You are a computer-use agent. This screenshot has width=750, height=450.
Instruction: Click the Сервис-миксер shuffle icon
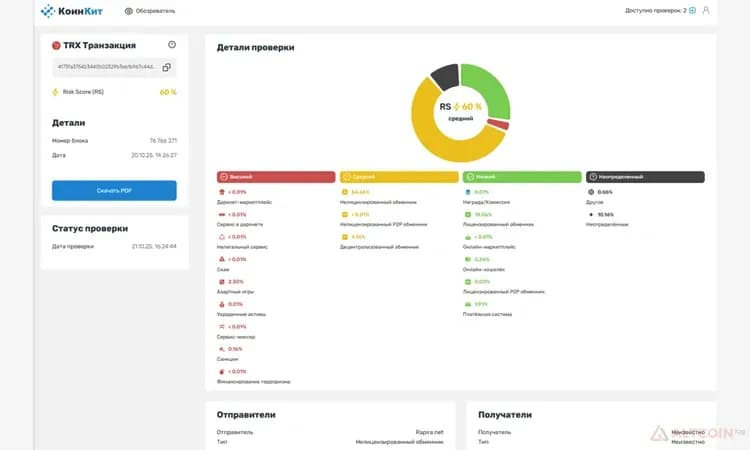coord(221,327)
